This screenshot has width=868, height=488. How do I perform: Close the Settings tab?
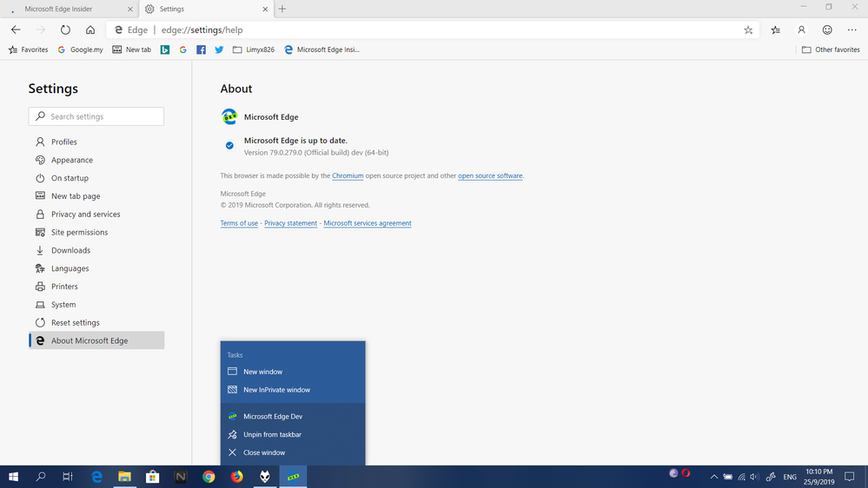pyautogui.click(x=265, y=9)
